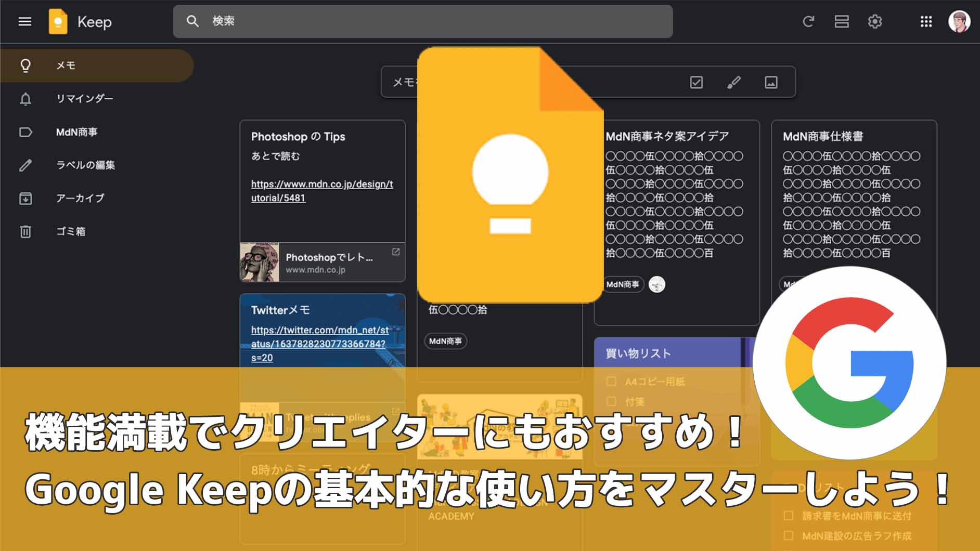Refresh notes with the reload icon

808,21
